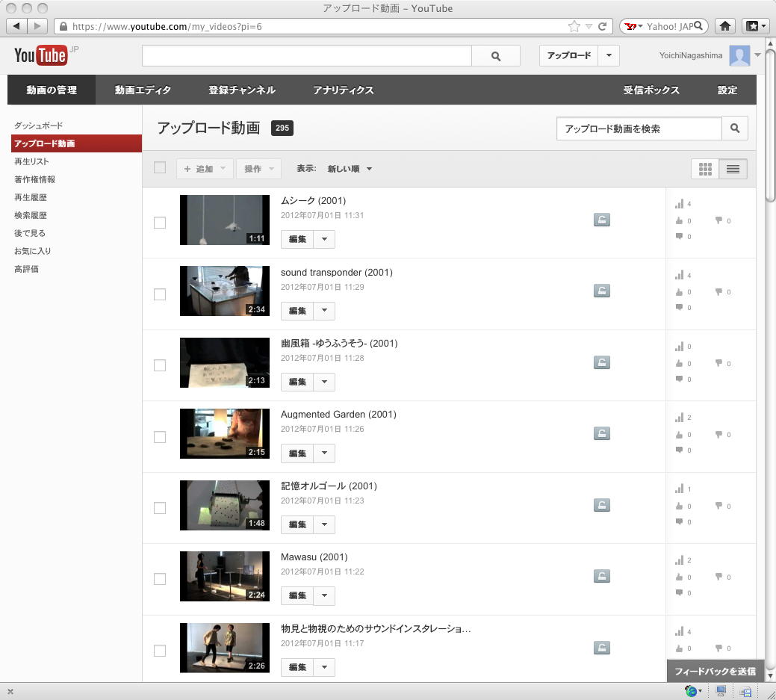The width and height of the screenshot is (776, 700).
Task: Select ダッシュボード in the sidebar
Action: 39,126
